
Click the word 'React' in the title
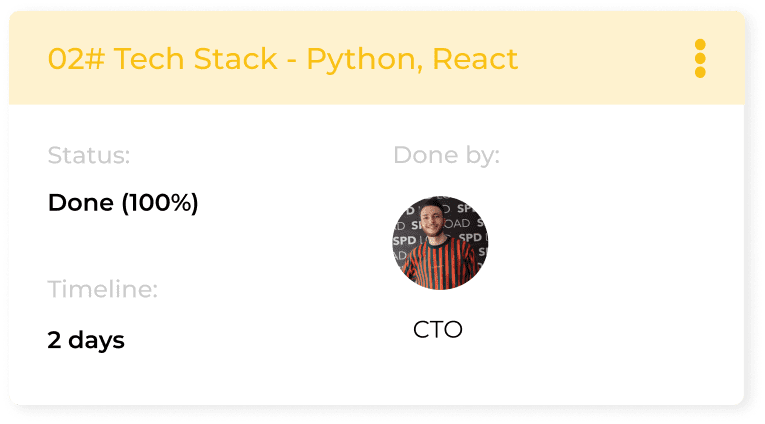[475, 59]
